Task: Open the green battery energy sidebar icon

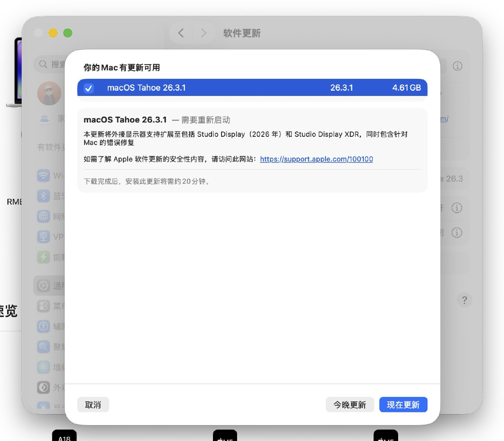Action: coord(43,257)
